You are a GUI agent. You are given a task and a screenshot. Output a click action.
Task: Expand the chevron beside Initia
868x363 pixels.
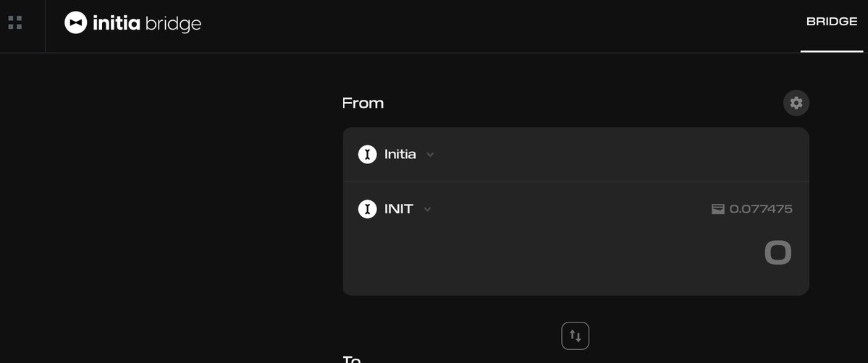[430, 155]
